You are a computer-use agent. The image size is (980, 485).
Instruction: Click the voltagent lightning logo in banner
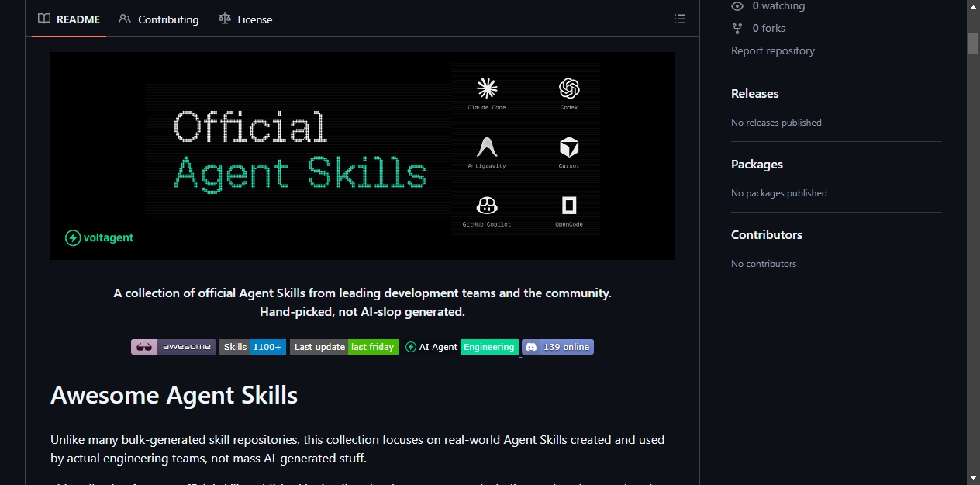coord(73,238)
